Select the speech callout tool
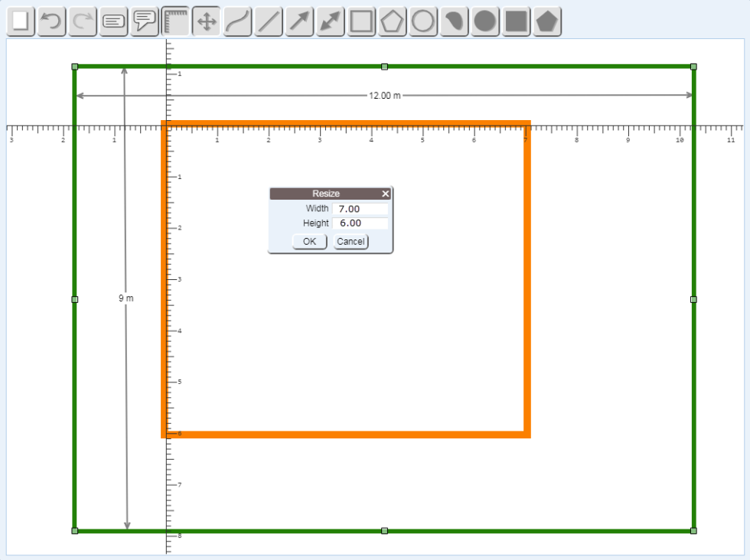This screenshot has width=750, height=560. [145, 21]
